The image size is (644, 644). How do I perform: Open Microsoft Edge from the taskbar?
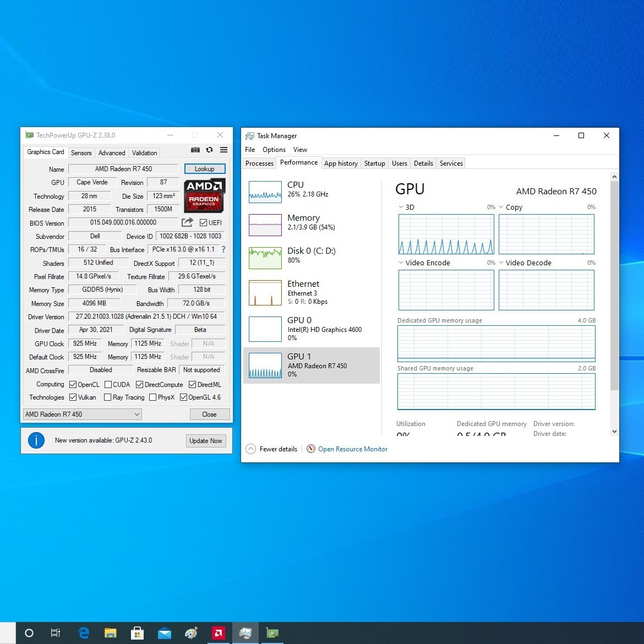[x=84, y=633]
